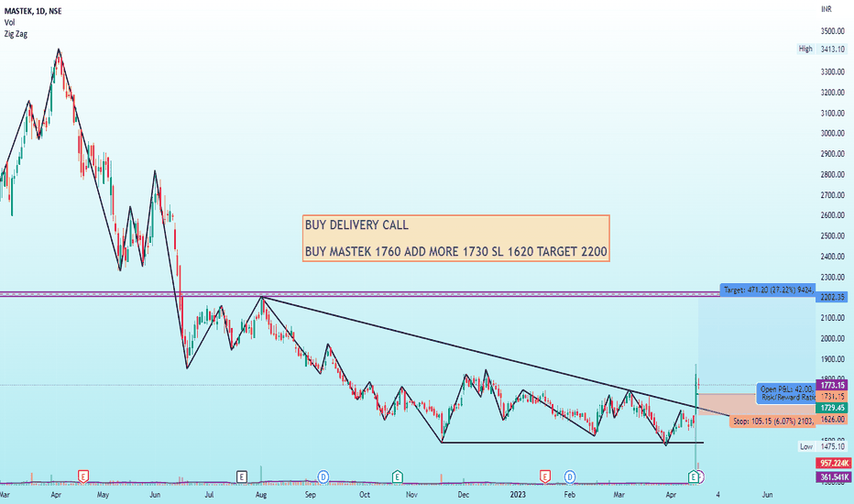Image resolution: width=854 pixels, height=504 pixels.
Task: Click the blue Target 471.20 (27.22%) label
Action: pos(768,290)
